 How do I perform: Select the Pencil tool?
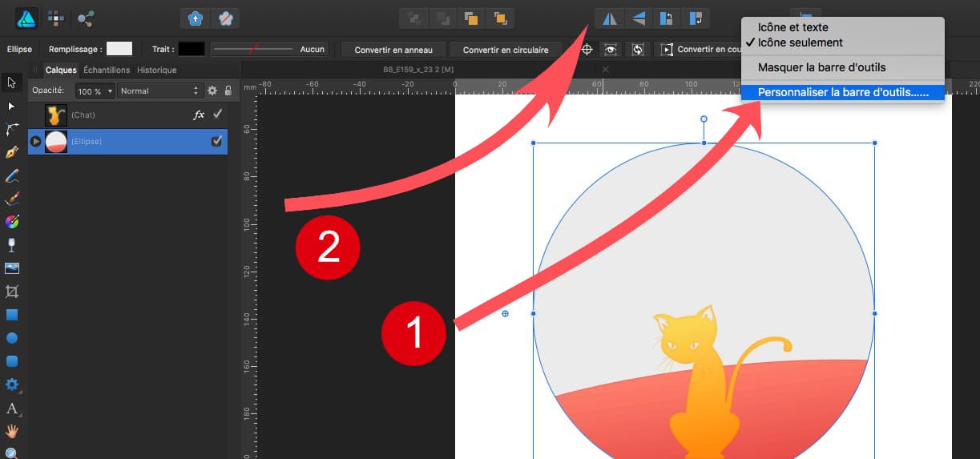pyautogui.click(x=12, y=175)
